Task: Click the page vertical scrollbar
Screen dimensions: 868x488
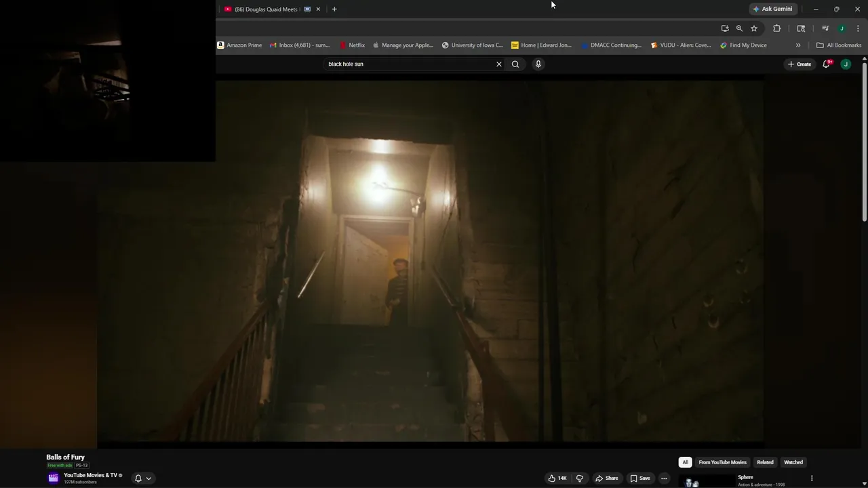Action: coord(865,141)
